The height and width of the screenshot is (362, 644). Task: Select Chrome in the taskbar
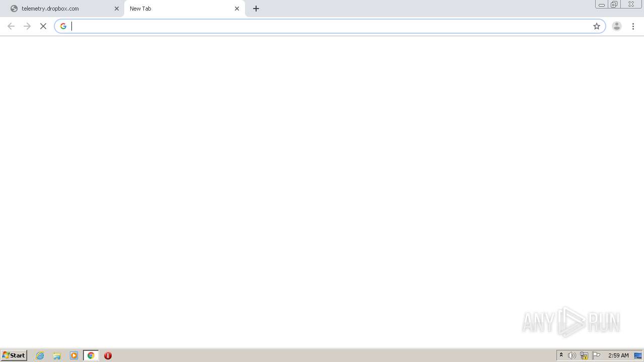point(91,355)
